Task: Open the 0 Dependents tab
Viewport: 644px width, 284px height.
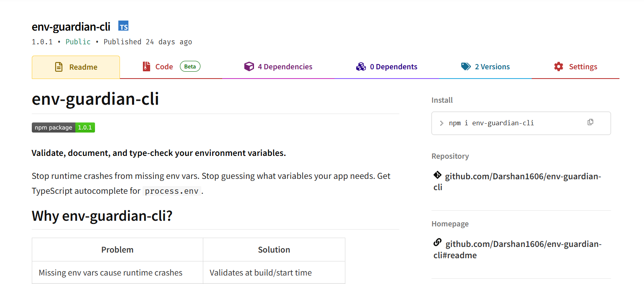Action: [387, 67]
